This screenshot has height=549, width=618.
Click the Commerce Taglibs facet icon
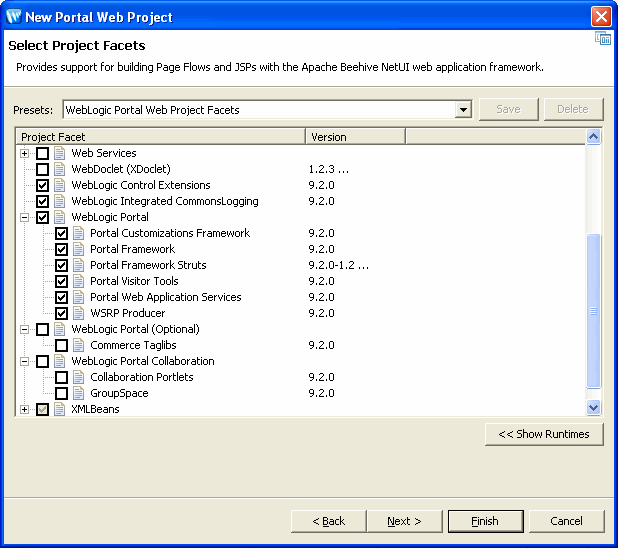pos(78,345)
